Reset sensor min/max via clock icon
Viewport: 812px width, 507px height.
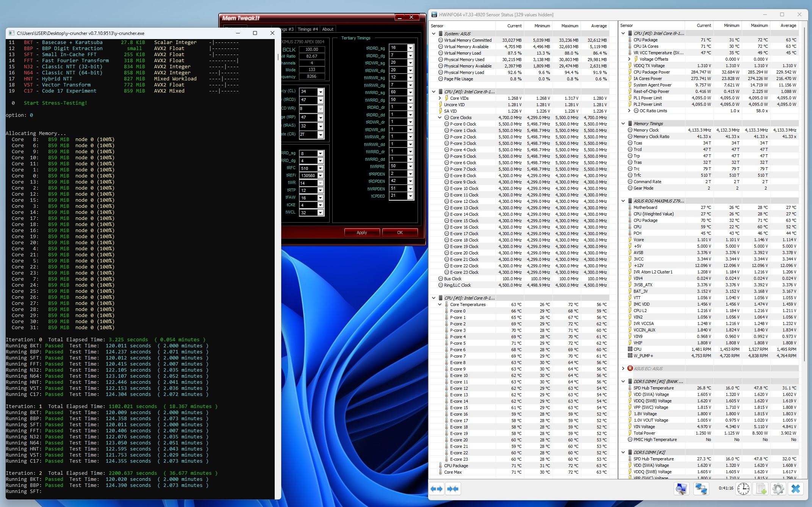(x=743, y=489)
